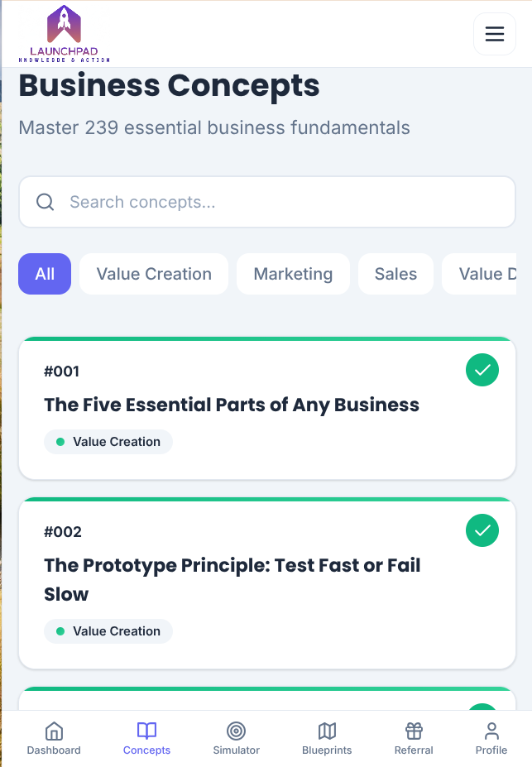Switch to the Value Creation filter tab
532x767 pixels.
coord(154,273)
